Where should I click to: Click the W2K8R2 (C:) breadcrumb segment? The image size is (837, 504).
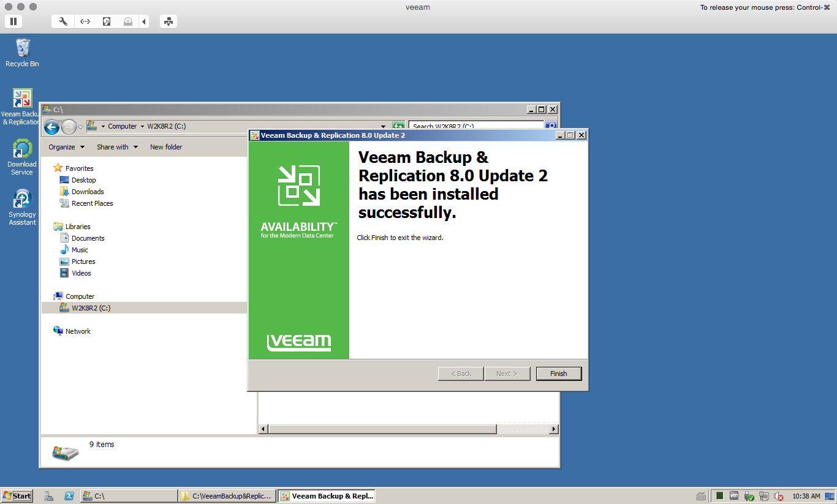[x=167, y=127]
